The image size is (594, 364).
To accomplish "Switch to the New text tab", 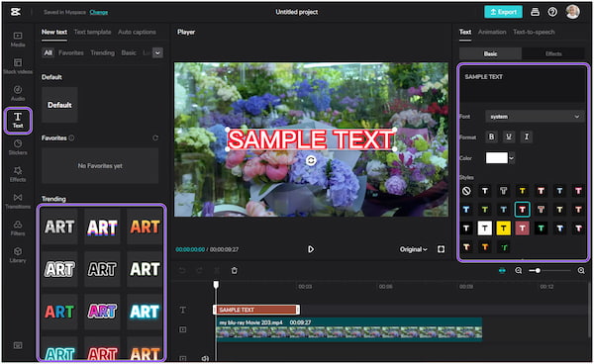I will click(54, 33).
